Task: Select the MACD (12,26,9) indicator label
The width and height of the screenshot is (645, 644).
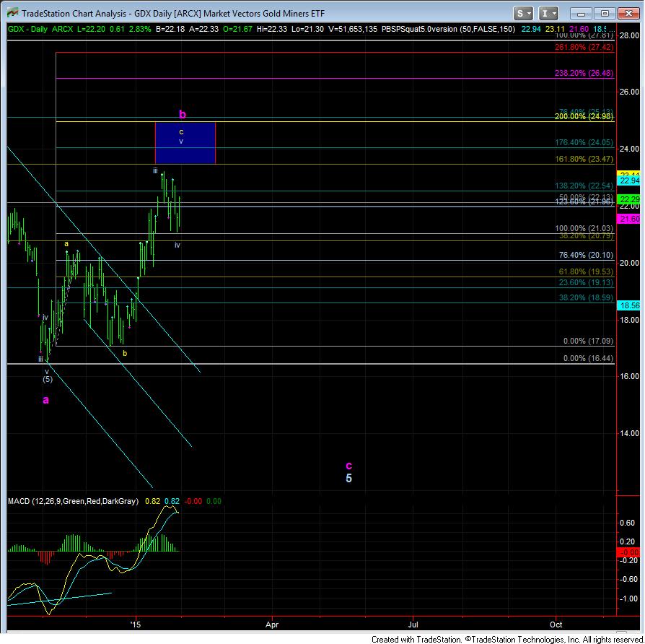Action: click(73, 501)
